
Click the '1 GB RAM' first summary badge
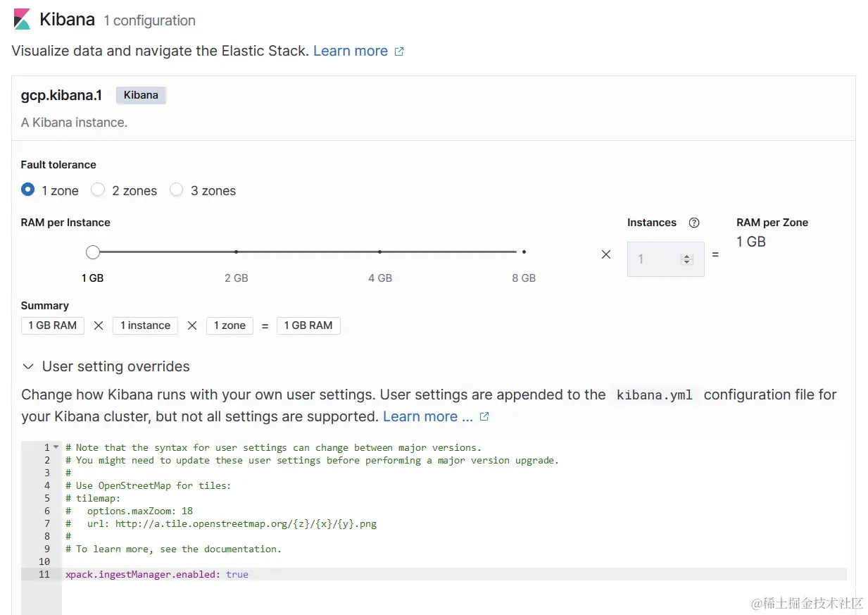(x=53, y=325)
